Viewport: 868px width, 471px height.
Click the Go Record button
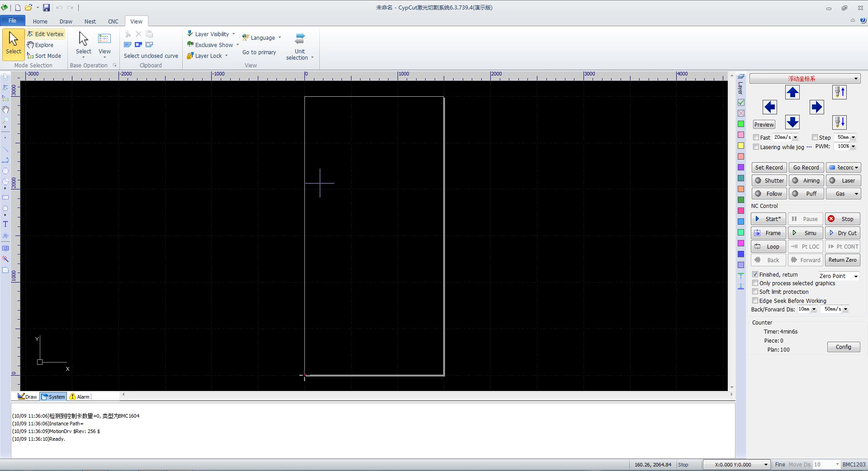[806, 167]
